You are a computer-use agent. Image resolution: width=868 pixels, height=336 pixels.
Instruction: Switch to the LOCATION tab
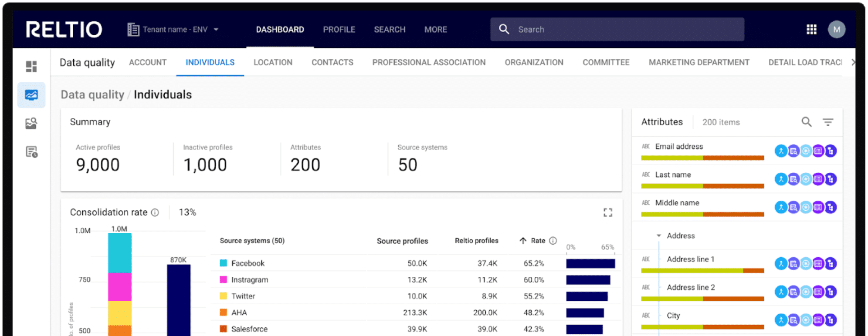(273, 63)
